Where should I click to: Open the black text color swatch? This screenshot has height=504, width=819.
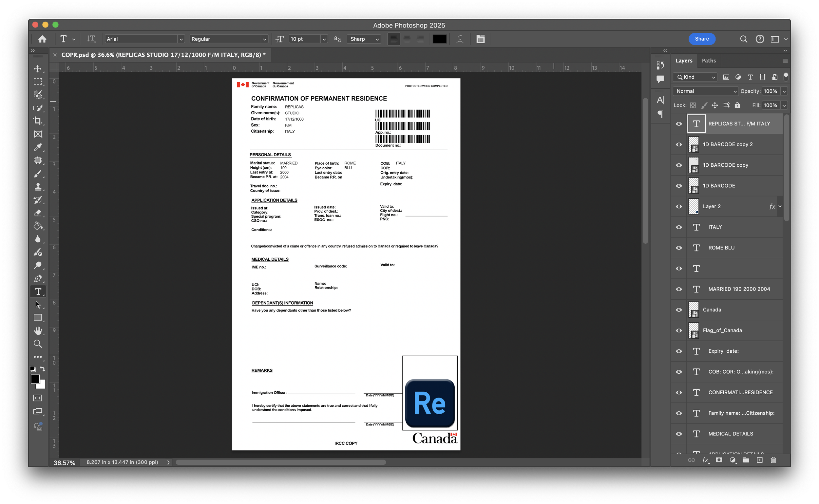[439, 39]
